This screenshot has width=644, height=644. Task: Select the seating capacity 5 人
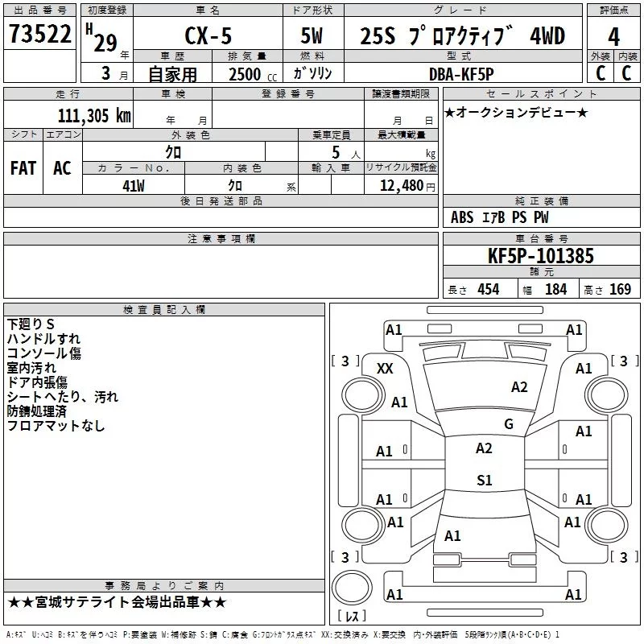[346, 153]
